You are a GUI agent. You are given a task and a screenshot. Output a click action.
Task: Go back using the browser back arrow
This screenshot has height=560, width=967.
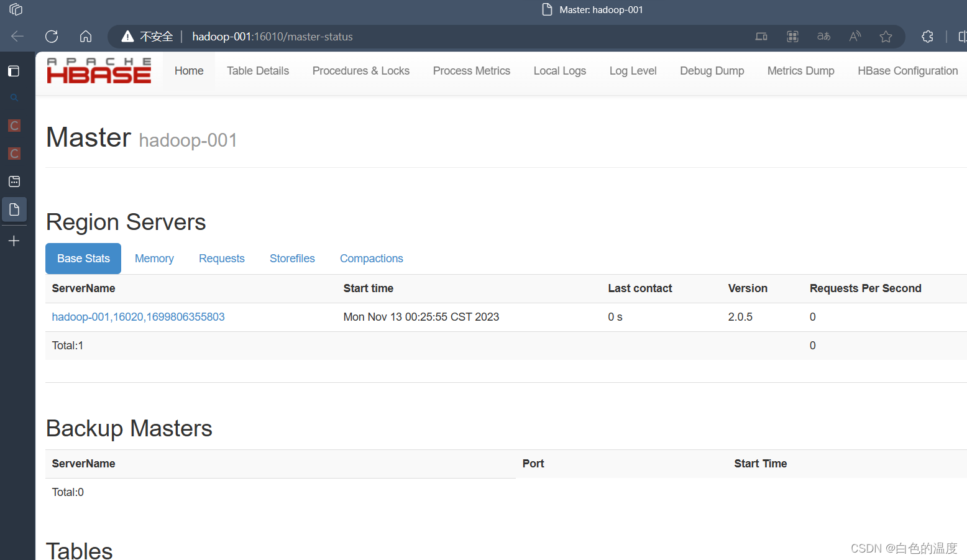[17, 36]
